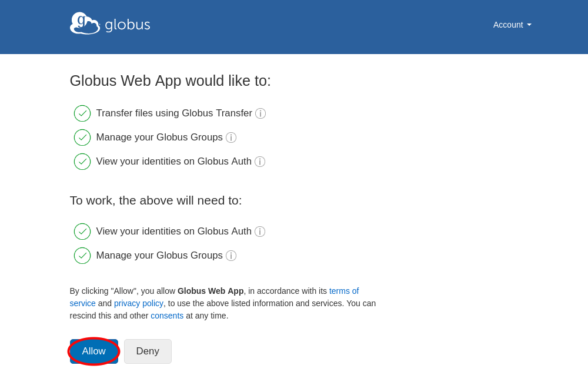Viewport: 588px width, 382px height.
Task: Open the terms of service link
Action: click(x=344, y=290)
